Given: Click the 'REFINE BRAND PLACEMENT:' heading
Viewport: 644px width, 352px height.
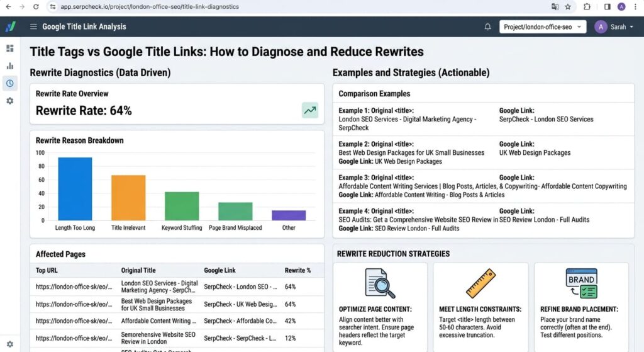Looking at the screenshot, I should (x=579, y=309).
